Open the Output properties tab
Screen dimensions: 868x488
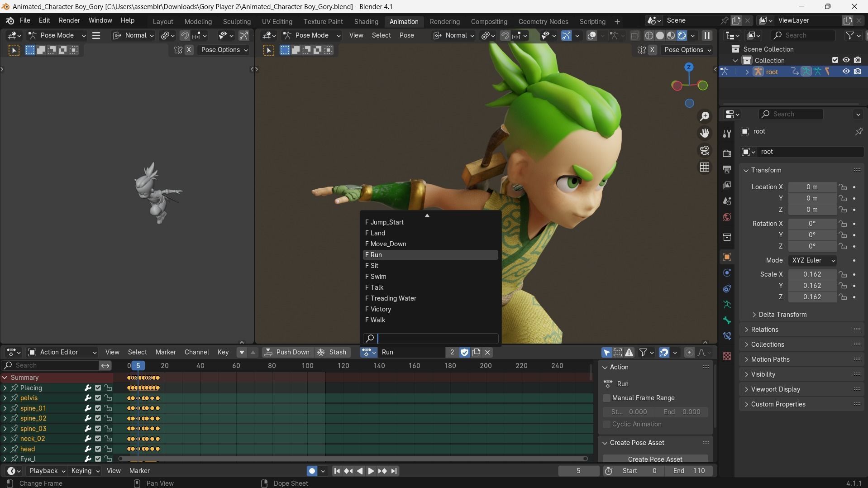pos(727,169)
